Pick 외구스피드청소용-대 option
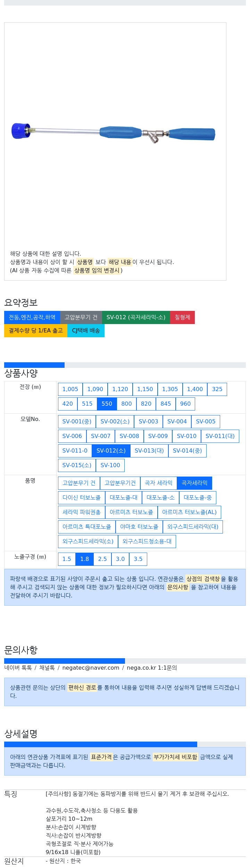 [147, 542]
